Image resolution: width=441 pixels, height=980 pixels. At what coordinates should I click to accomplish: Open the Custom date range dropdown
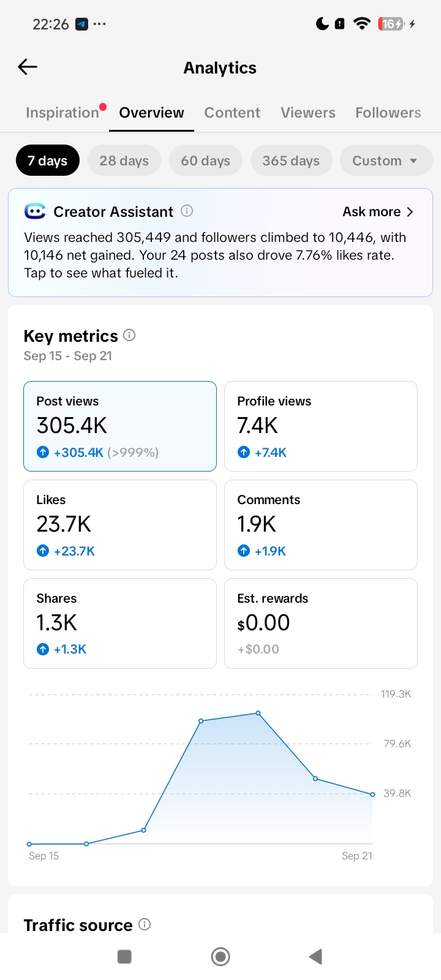point(386,160)
